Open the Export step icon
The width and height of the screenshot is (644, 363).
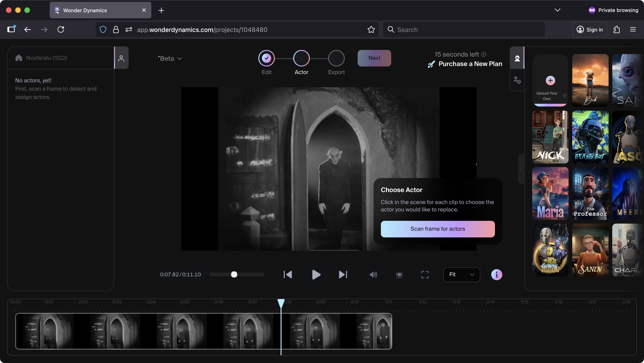tap(336, 58)
